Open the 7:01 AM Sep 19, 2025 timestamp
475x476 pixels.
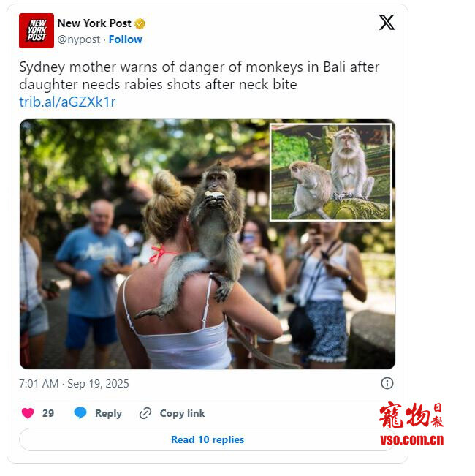[x=74, y=384]
